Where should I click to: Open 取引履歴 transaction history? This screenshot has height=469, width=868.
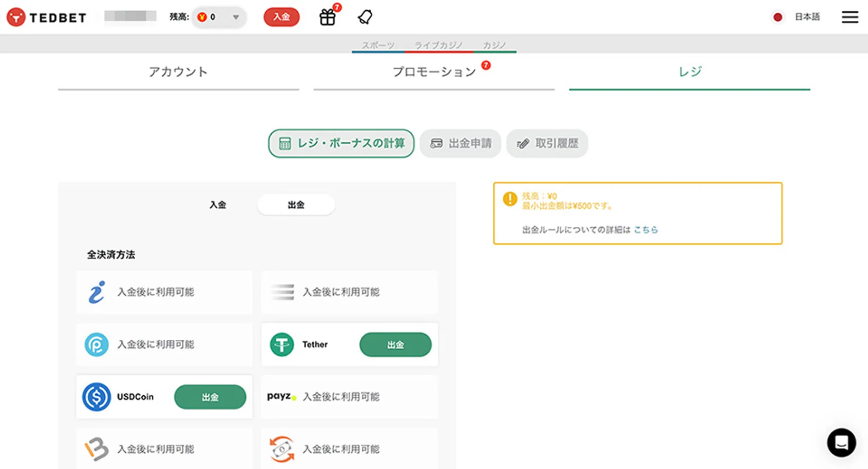coord(547,144)
